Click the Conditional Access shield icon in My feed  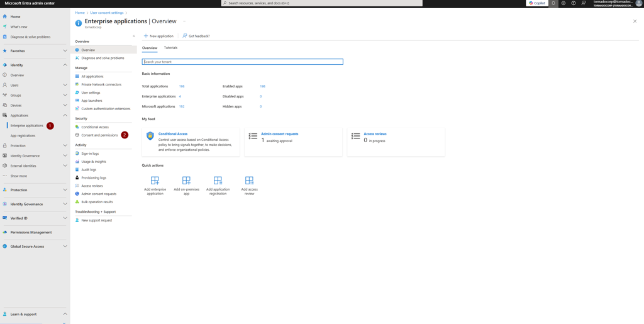[x=150, y=136]
